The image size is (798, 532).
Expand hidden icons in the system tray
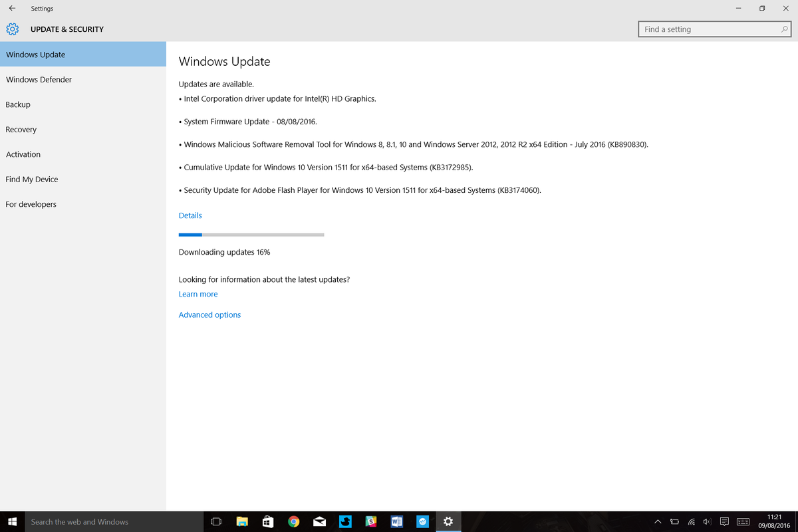click(x=657, y=521)
